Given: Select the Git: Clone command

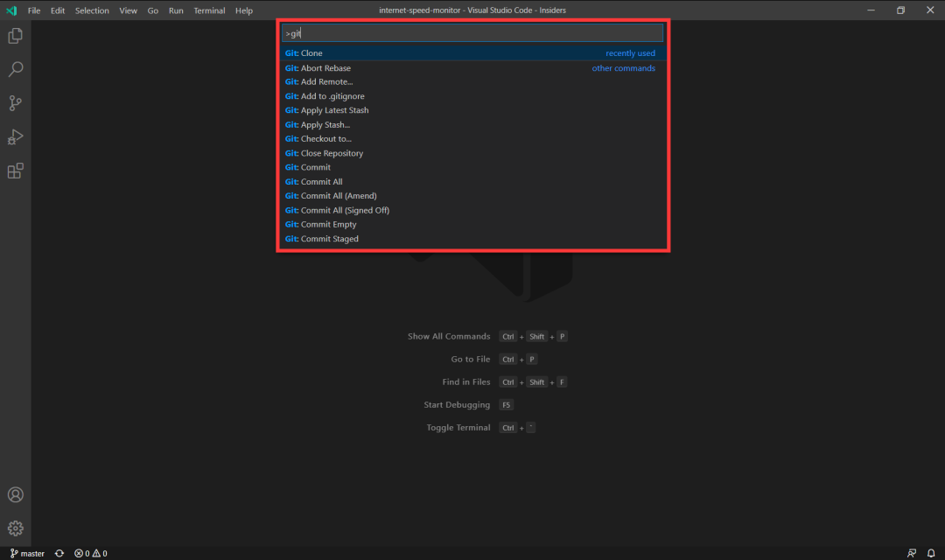Looking at the screenshot, I should point(472,53).
